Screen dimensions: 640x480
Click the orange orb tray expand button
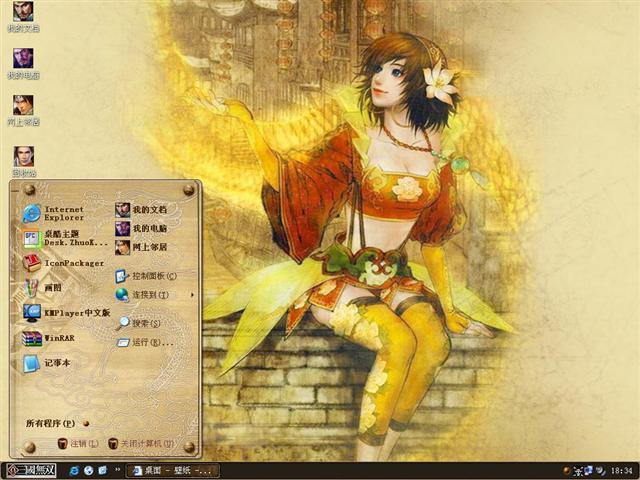click(566, 471)
